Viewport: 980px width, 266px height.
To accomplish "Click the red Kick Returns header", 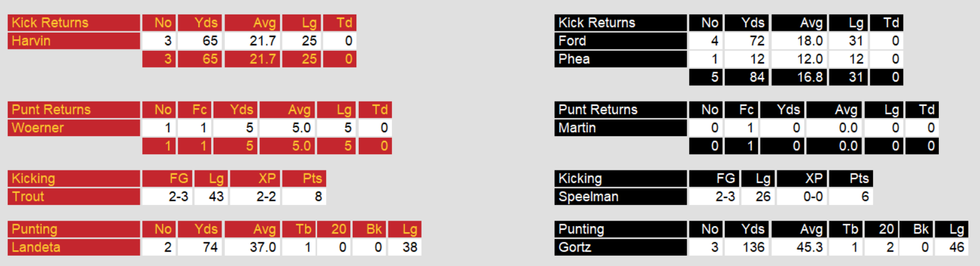I will 50,23.
